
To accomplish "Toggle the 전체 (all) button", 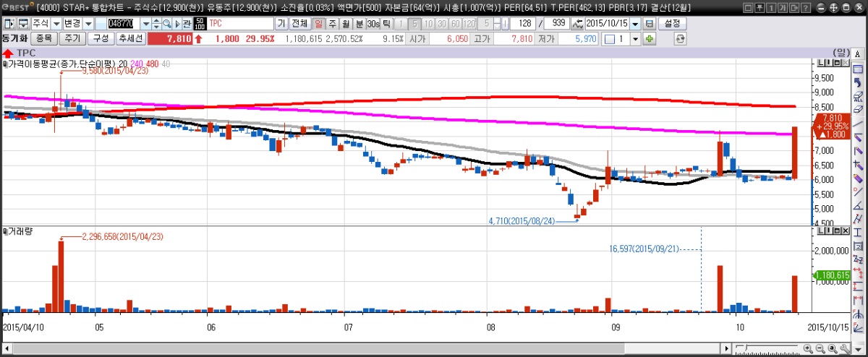I will coord(299,24).
